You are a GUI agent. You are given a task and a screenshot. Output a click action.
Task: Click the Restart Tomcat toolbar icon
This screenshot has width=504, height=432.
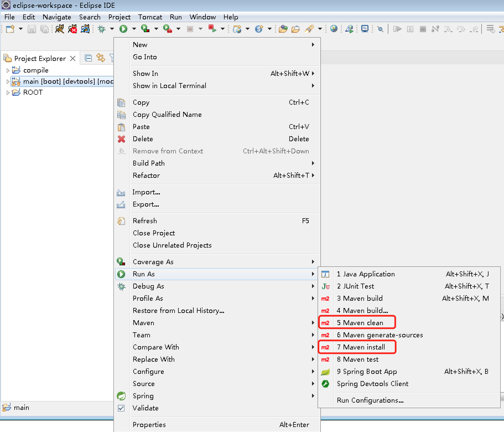click(85, 29)
